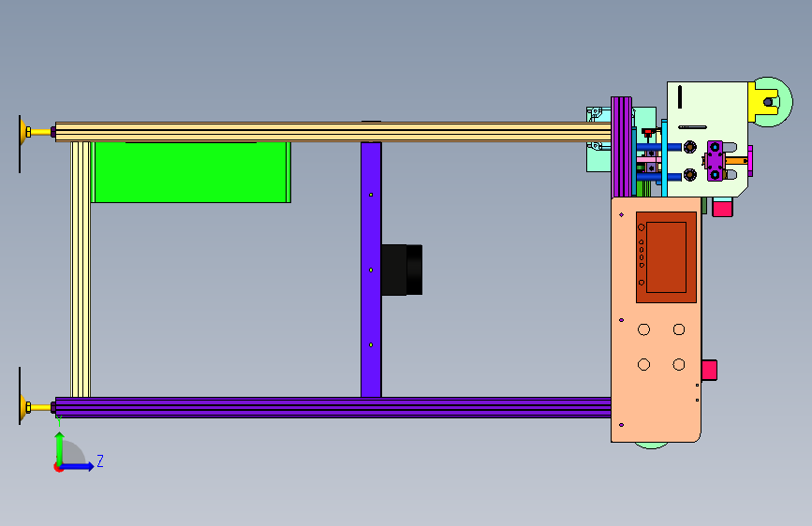Select the light green round wheel
812x526 pixels.
coord(784,102)
